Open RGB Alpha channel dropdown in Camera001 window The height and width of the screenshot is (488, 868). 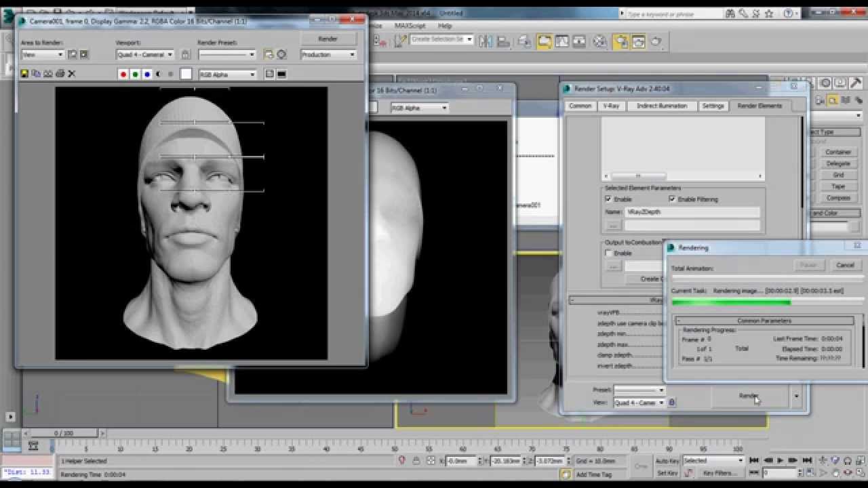point(227,75)
